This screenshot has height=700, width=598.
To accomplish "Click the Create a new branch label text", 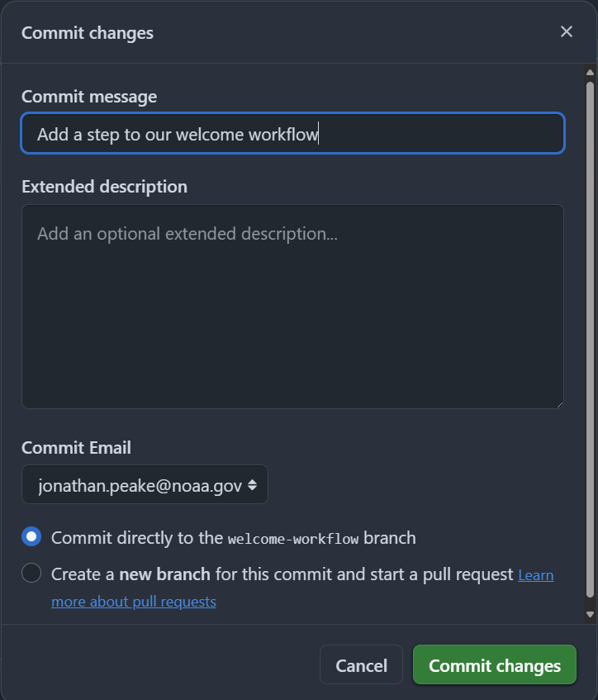I will [282, 574].
